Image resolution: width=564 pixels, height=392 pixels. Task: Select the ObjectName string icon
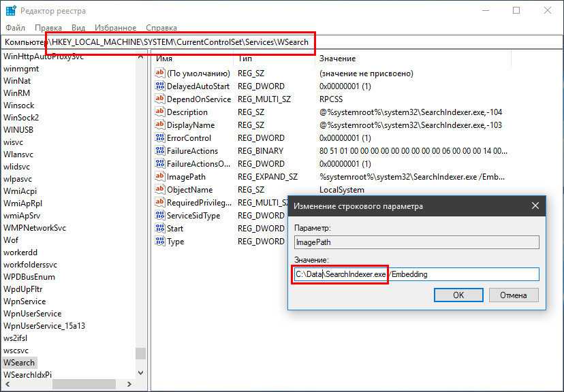pyautogui.click(x=161, y=190)
